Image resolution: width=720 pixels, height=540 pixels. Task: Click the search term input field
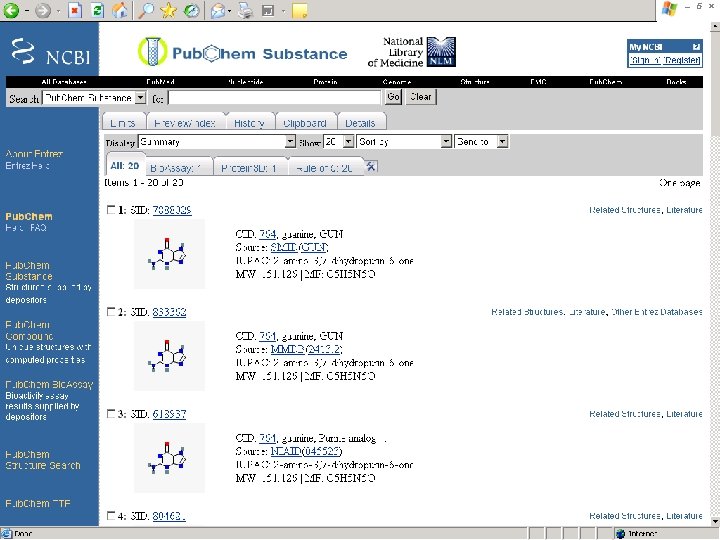coord(275,97)
